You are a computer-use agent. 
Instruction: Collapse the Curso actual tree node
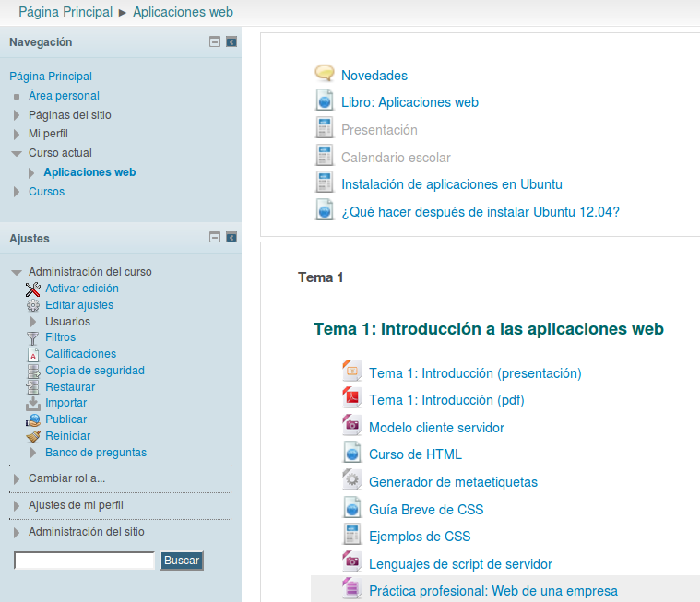17,154
